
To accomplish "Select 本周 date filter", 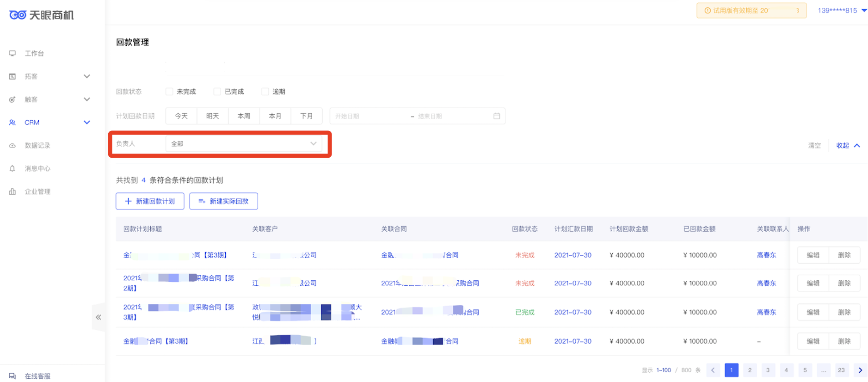I will click(244, 116).
